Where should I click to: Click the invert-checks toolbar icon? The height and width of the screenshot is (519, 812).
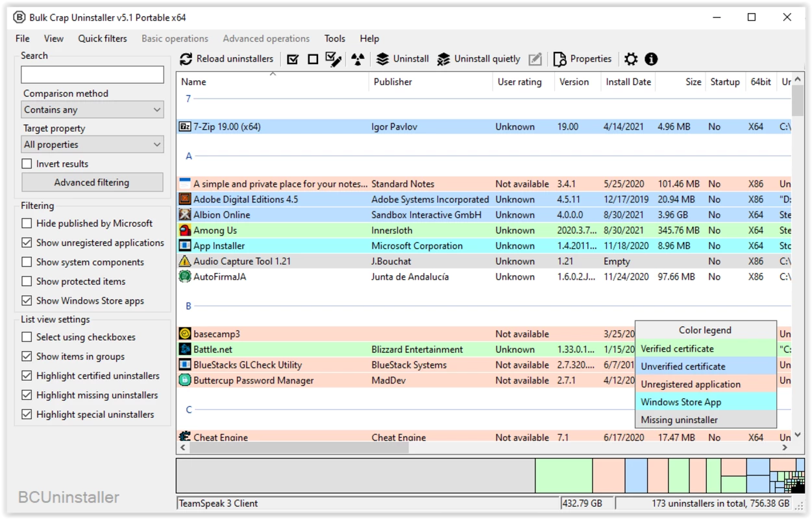pyautogui.click(x=334, y=59)
